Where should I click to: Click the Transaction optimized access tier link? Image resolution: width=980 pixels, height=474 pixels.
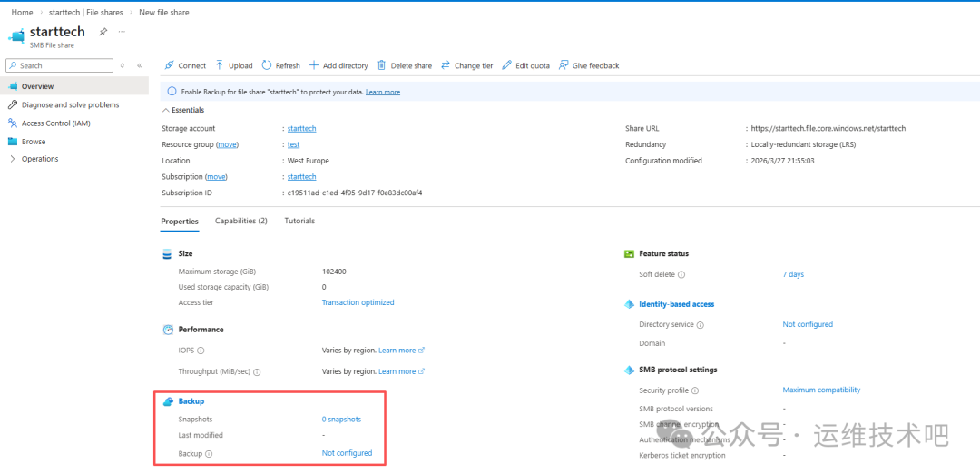click(x=358, y=302)
